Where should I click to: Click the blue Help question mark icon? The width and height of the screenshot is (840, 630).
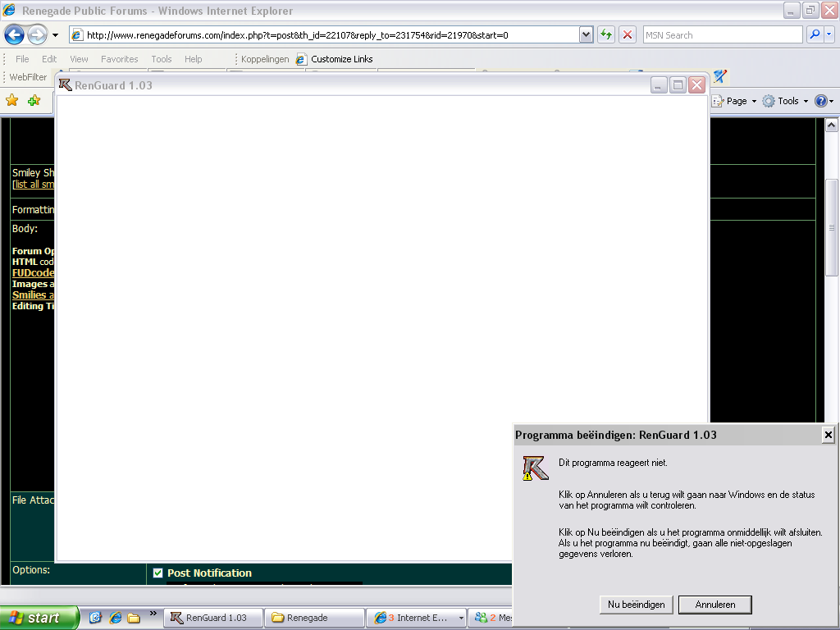[820, 101]
